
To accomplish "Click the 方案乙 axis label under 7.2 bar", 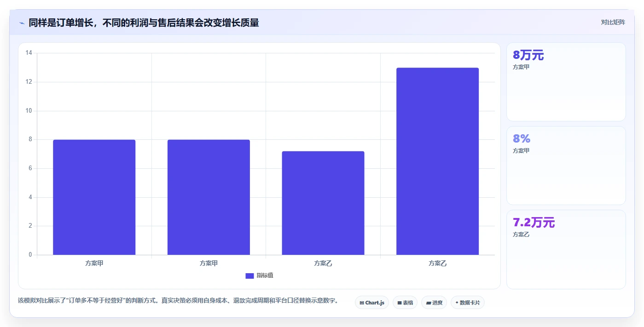I will 323,264.
